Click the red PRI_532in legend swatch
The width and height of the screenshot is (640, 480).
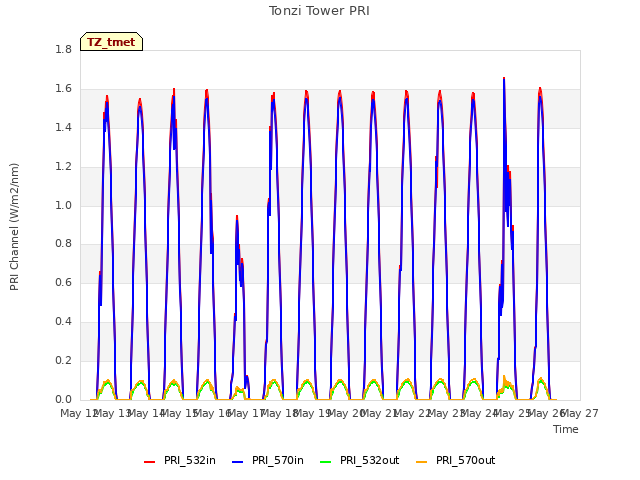[x=150, y=462]
